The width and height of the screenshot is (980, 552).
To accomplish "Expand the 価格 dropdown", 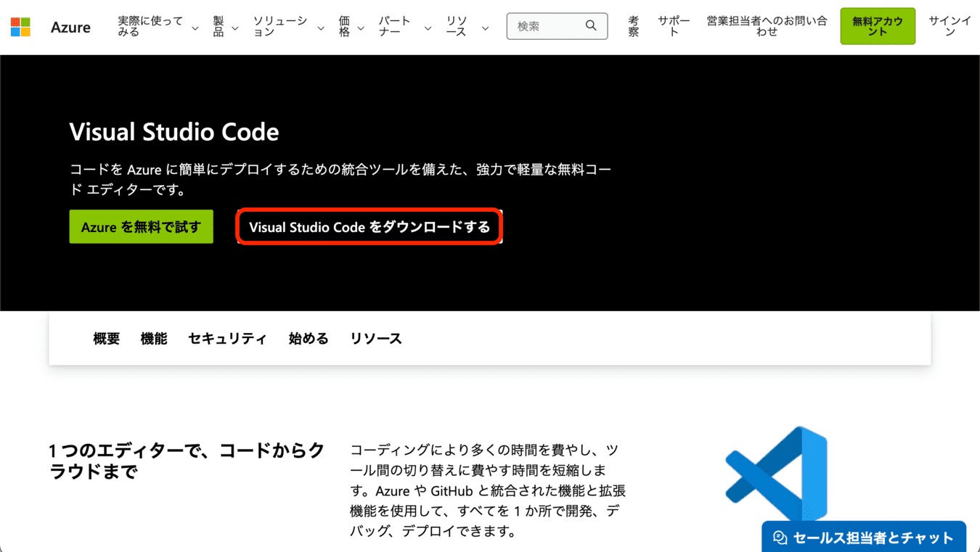I will (x=351, y=27).
